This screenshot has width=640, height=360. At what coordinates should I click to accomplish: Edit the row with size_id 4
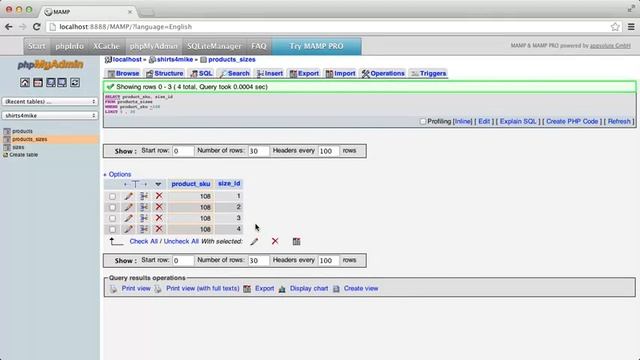[129, 229]
